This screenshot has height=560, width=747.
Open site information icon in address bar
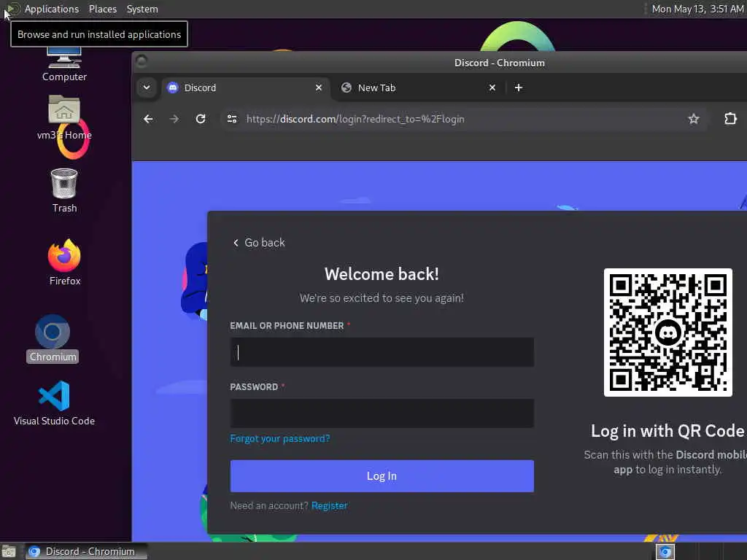click(232, 119)
